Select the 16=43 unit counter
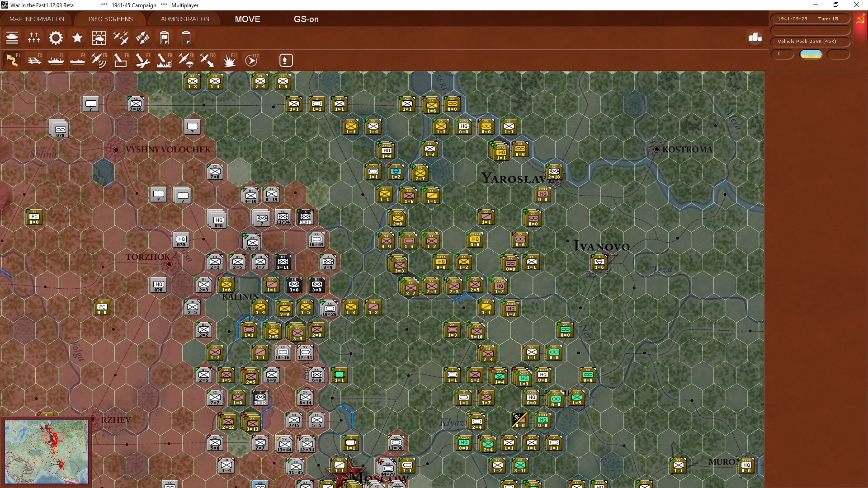 coord(316,239)
